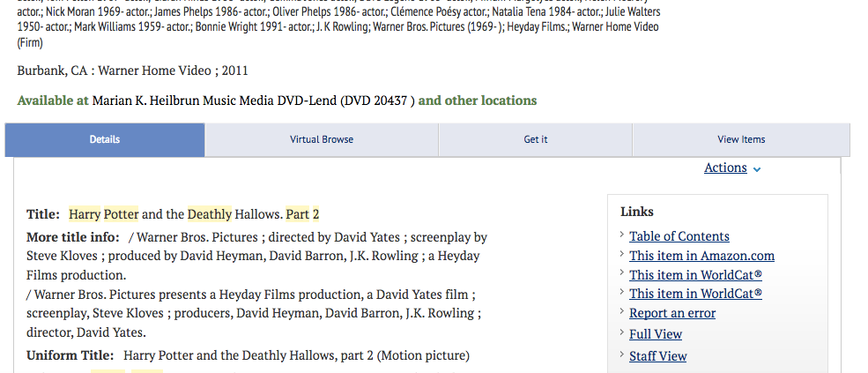868x373 pixels.
Task: Open This item in Amazon.com link
Action: [701, 256]
